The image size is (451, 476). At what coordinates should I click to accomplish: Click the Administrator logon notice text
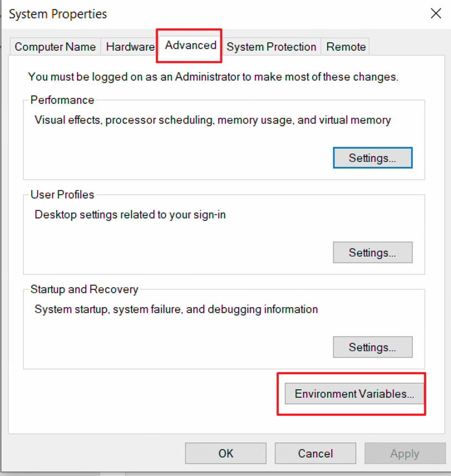pyautogui.click(x=213, y=77)
